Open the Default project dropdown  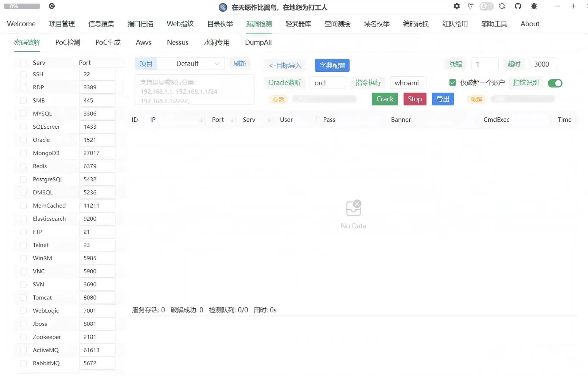[197, 63]
